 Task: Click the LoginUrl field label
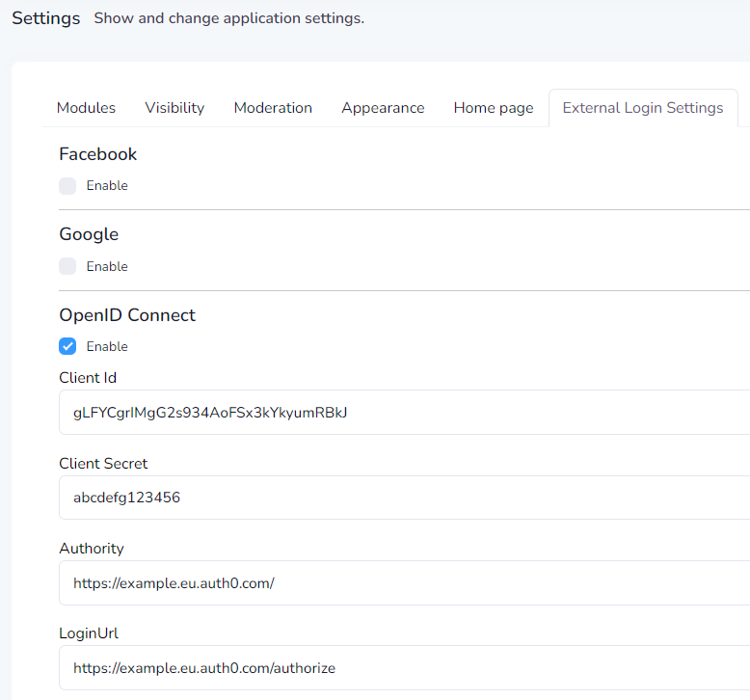pos(89,633)
